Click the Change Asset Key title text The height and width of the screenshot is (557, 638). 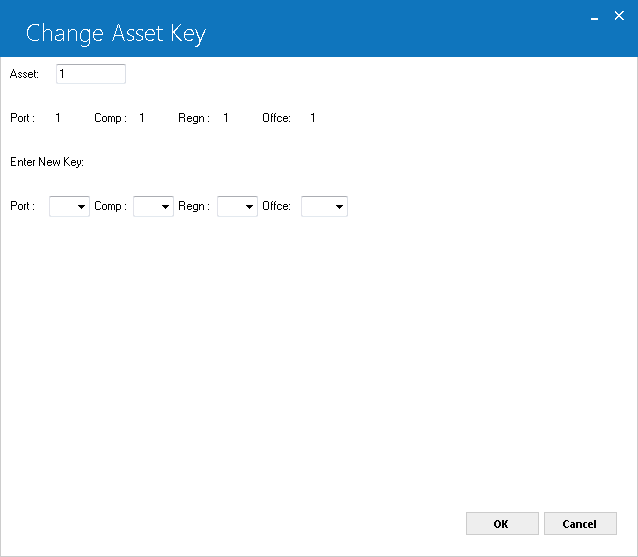(116, 34)
